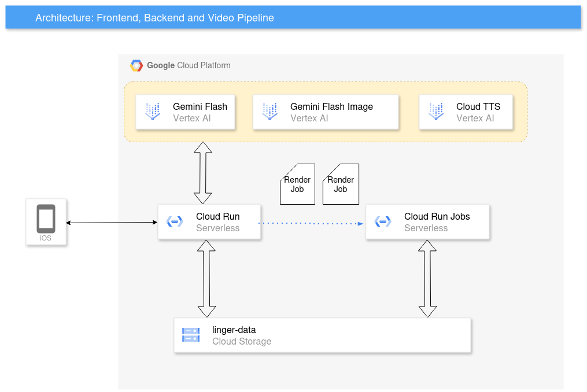Viewport: 587px width, 392px height.
Task: Click the Cloud TTS Vertex AI icon
Action: [436, 112]
